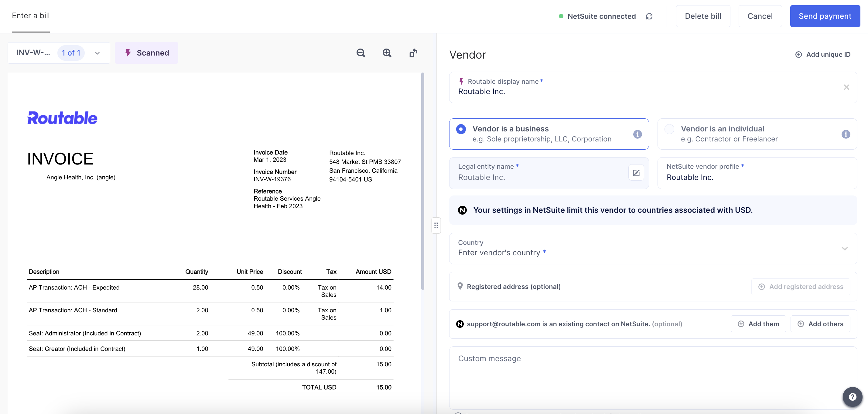Open the help question mark bubble
The width and height of the screenshot is (868, 414).
coord(852,396)
